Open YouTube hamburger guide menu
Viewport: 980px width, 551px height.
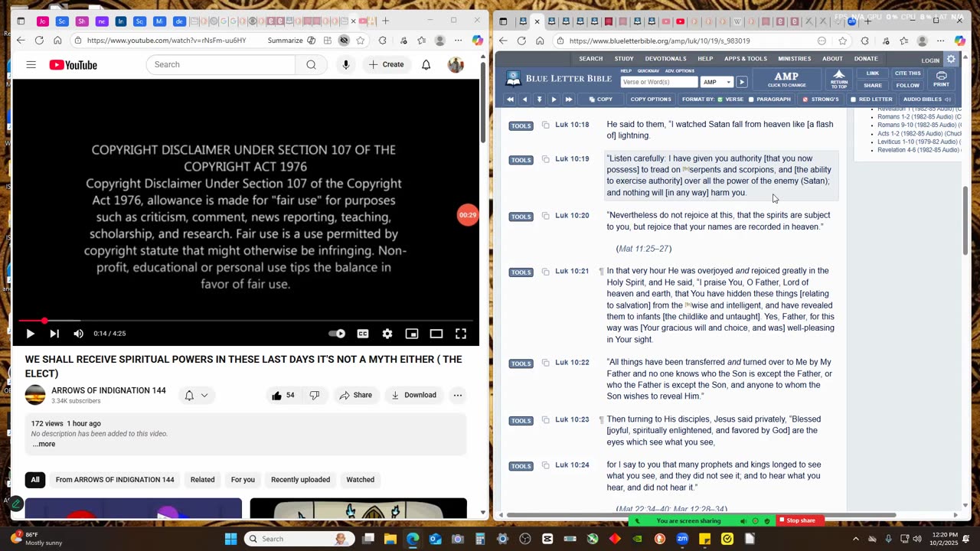(x=31, y=65)
